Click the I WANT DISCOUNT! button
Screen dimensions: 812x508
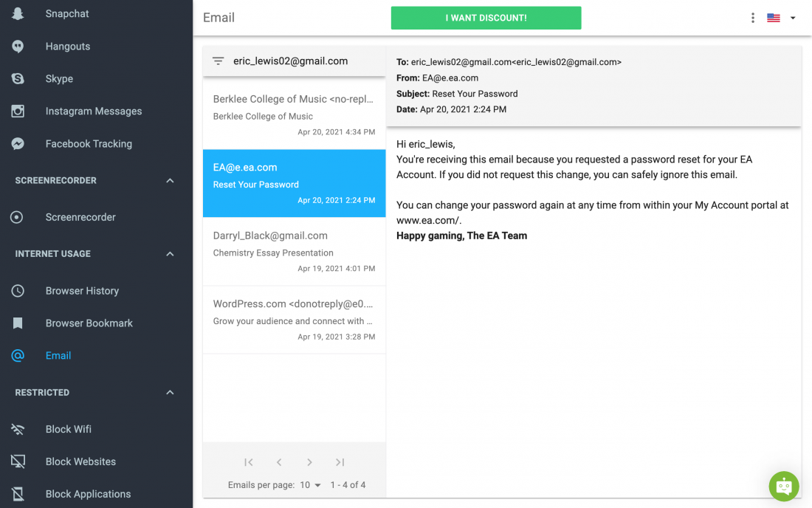pos(486,18)
